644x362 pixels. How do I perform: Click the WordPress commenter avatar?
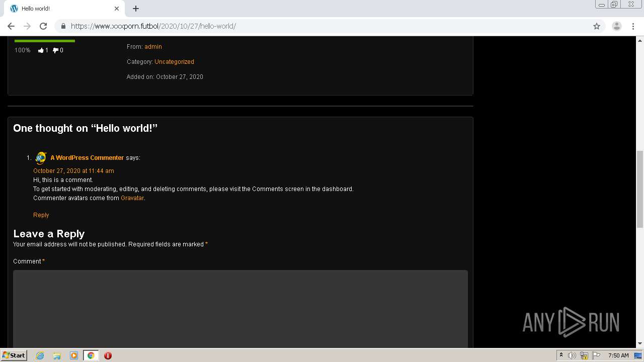41,158
